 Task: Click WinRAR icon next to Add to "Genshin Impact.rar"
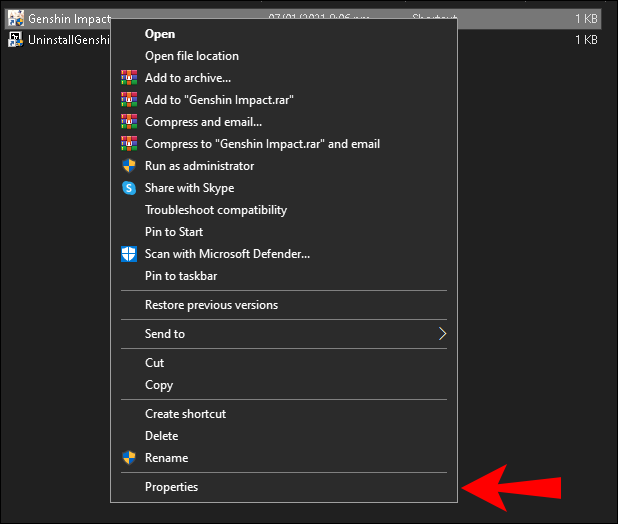point(128,100)
